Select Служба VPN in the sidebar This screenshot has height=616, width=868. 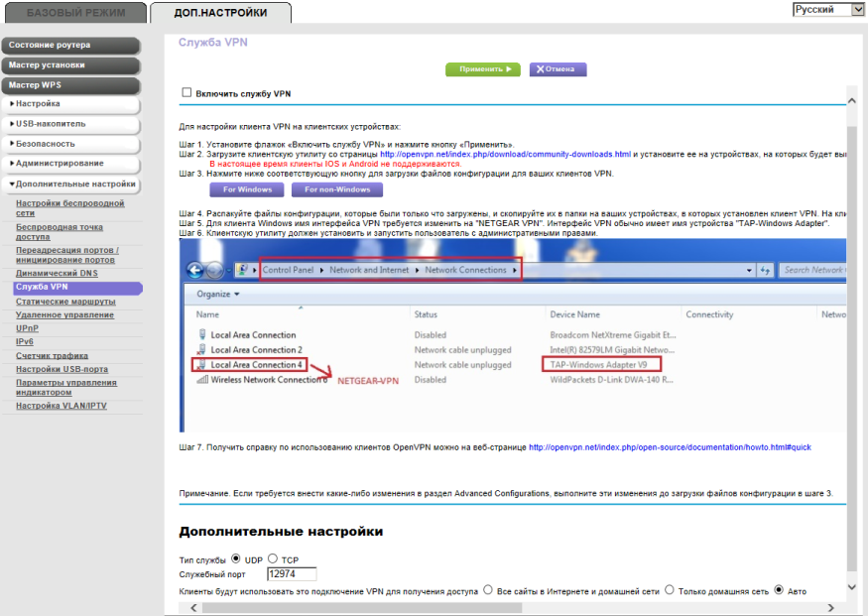[77, 288]
